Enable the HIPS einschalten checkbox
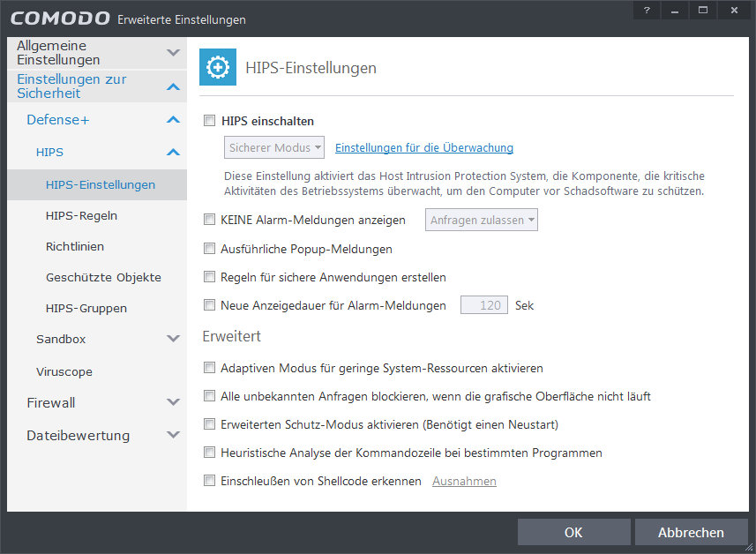Viewport: 756px width, 554px height. pos(209,122)
